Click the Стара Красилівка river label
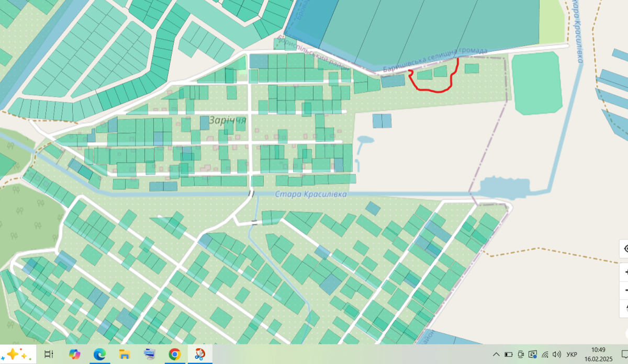628x364 pixels. (x=311, y=194)
